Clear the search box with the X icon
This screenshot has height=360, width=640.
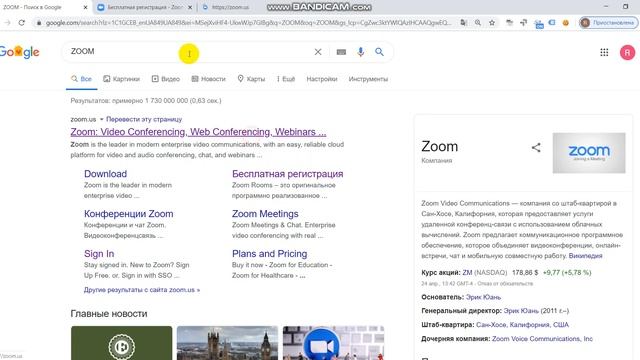318,52
